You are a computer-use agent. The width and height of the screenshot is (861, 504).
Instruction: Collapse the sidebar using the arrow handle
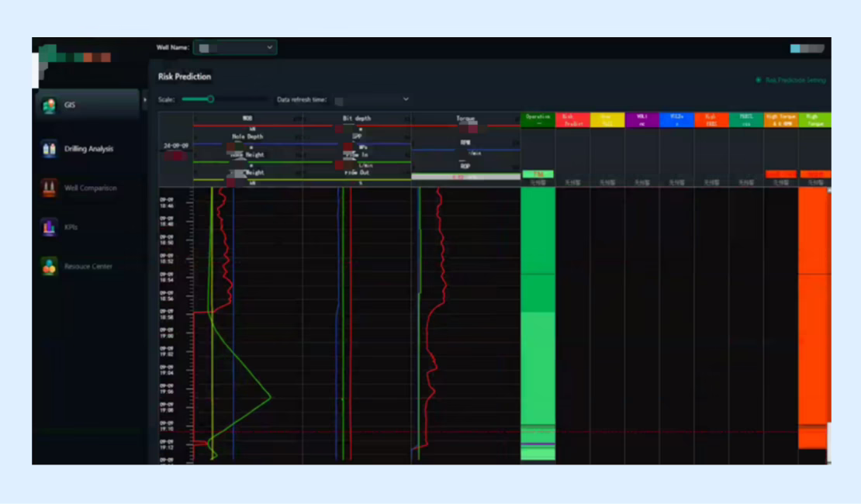(x=145, y=99)
